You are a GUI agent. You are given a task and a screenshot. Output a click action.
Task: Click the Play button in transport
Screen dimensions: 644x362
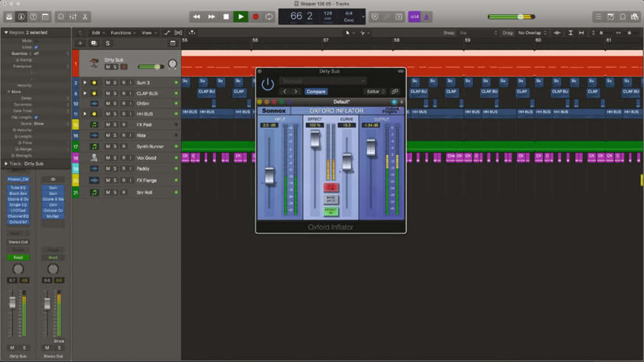point(241,17)
